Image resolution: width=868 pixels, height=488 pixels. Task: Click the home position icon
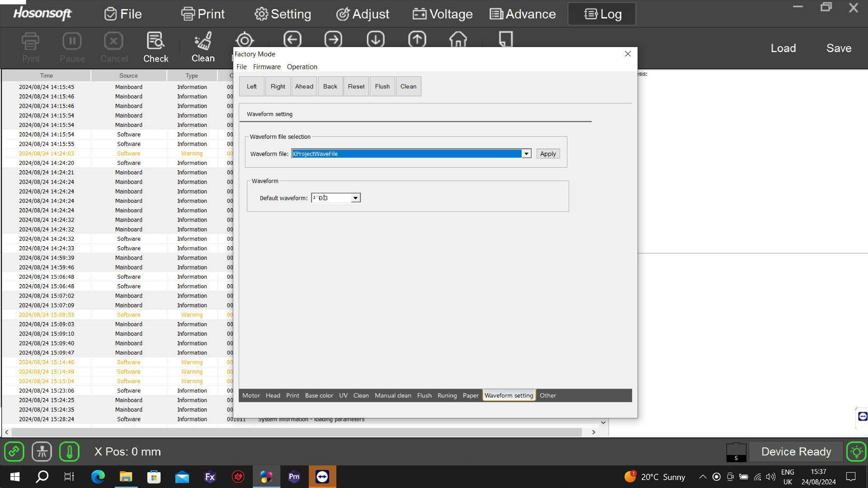[x=458, y=39]
